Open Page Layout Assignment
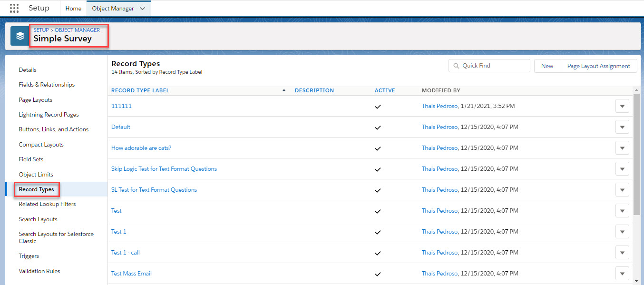The height and width of the screenshot is (285, 644). pos(599,66)
